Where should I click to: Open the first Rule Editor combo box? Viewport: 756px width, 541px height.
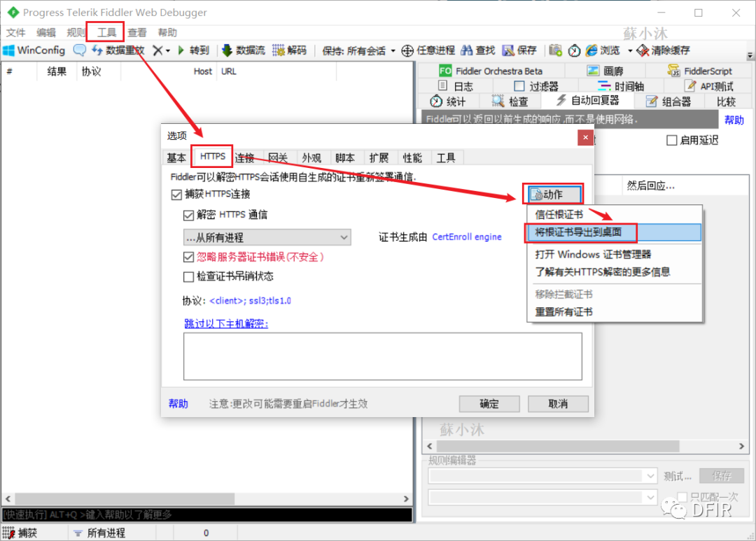542,476
